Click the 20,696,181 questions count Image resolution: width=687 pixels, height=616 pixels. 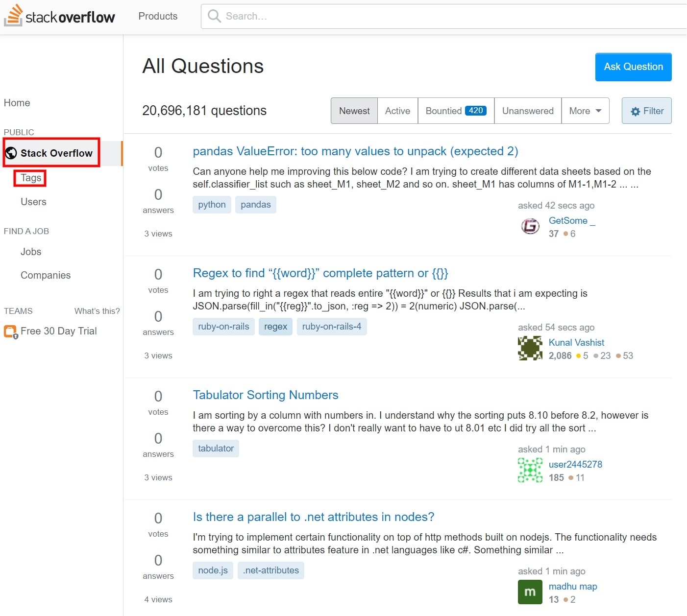coord(204,111)
